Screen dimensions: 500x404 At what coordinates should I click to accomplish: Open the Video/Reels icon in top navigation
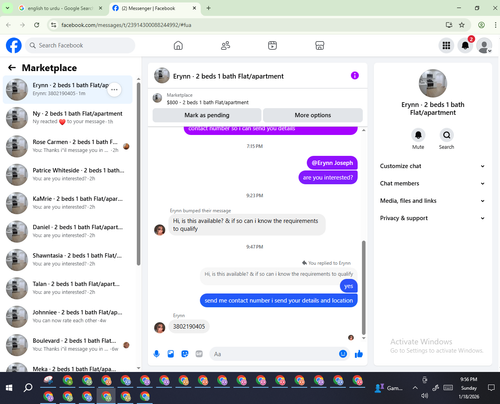coord(272,45)
